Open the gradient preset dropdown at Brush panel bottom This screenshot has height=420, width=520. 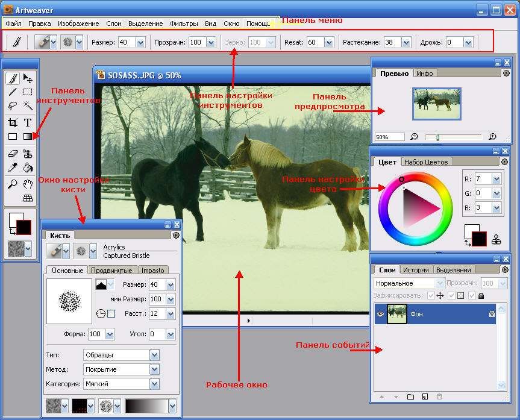[172, 406]
